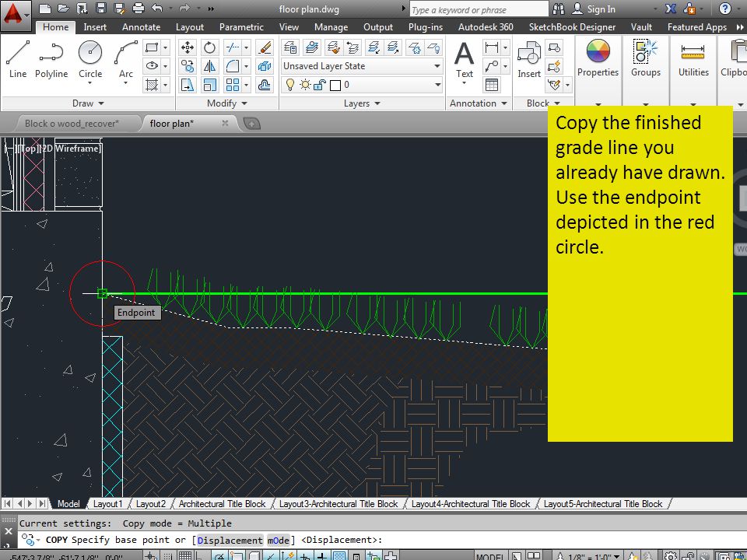The width and height of the screenshot is (747, 560).
Task: Activate the Mirror tool
Action: point(209,65)
